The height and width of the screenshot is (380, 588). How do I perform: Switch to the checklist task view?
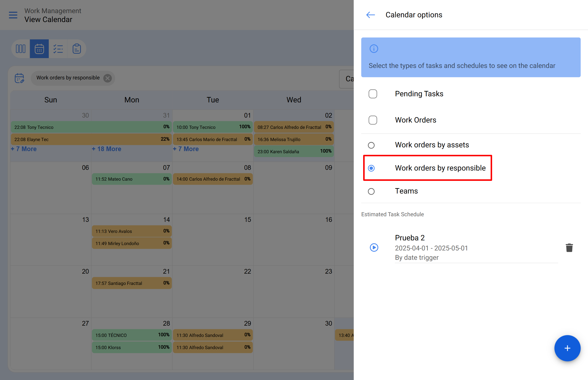58,49
